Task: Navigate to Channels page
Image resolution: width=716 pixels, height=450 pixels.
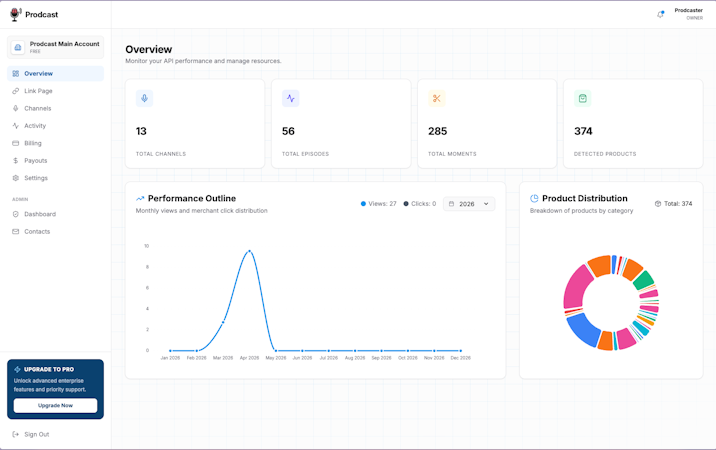Action: coord(55,108)
